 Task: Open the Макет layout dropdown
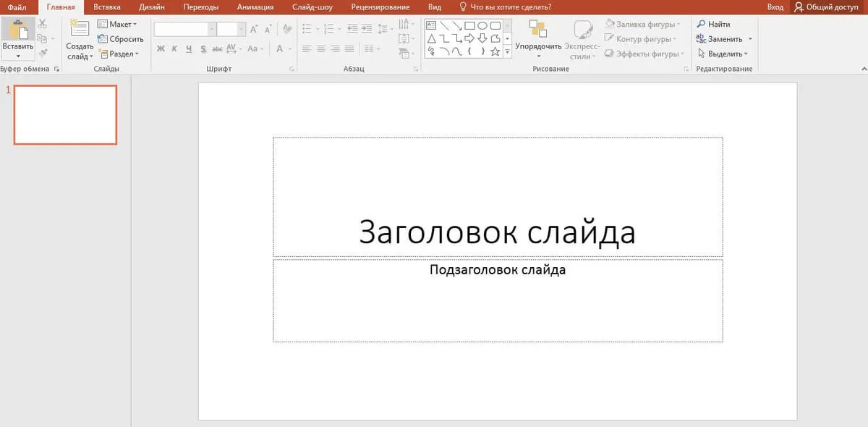(x=117, y=25)
